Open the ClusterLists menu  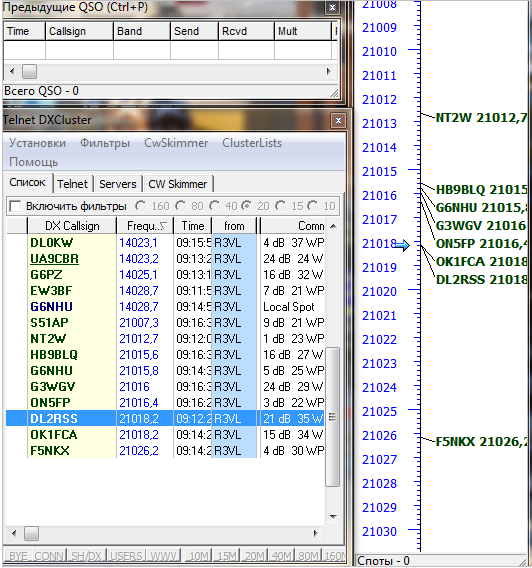tap(252, 143)
